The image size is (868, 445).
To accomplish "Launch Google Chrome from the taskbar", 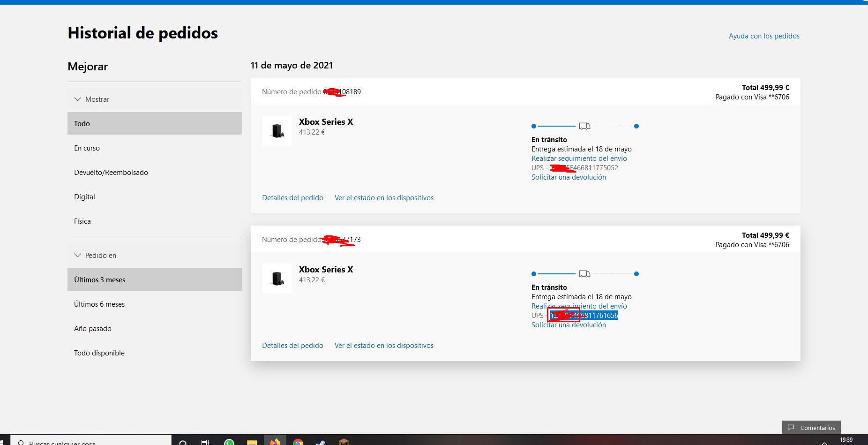I will pos(298,442).
